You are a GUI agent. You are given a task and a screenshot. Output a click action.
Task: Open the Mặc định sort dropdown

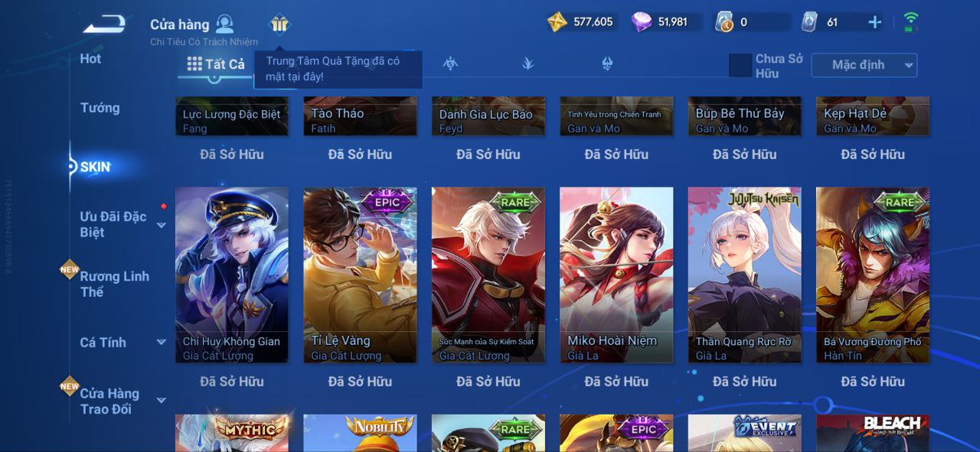pos(864,65)
